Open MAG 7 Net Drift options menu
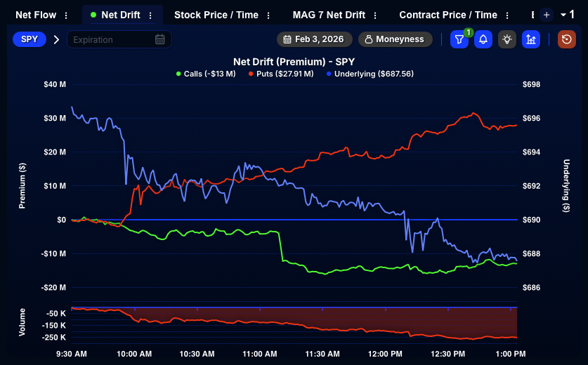Viewport: 588px width, 365px height. (375, 15)
